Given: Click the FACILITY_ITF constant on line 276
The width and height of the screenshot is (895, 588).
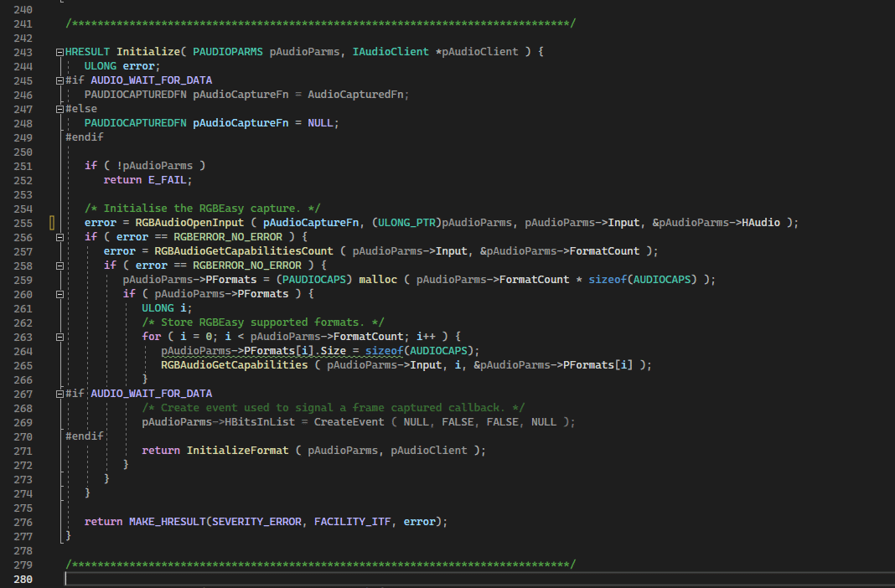Looking at the screenshot, I should (x=352, y=523).
